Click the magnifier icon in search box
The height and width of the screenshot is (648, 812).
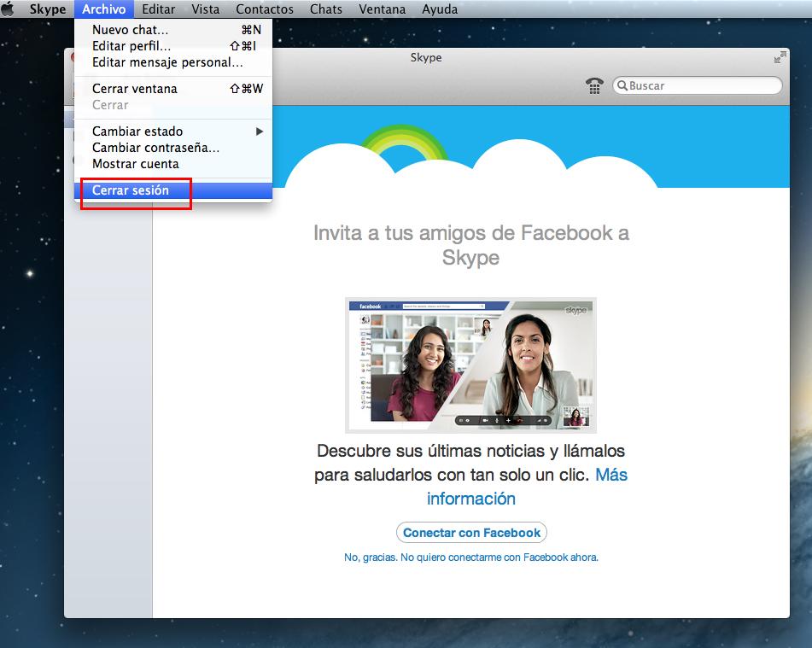(622, 85)
